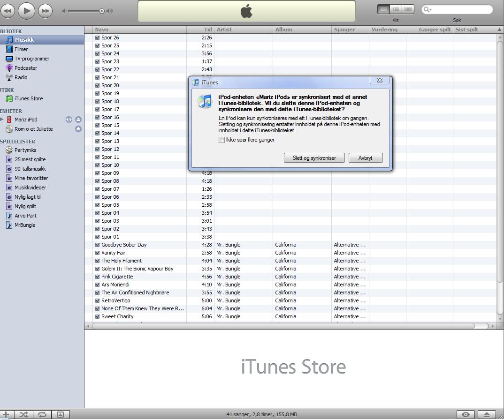This screenshot has width=504, height=420.
Task: Click the horizontal scrollbar right arrow
Action: [493, 326]
